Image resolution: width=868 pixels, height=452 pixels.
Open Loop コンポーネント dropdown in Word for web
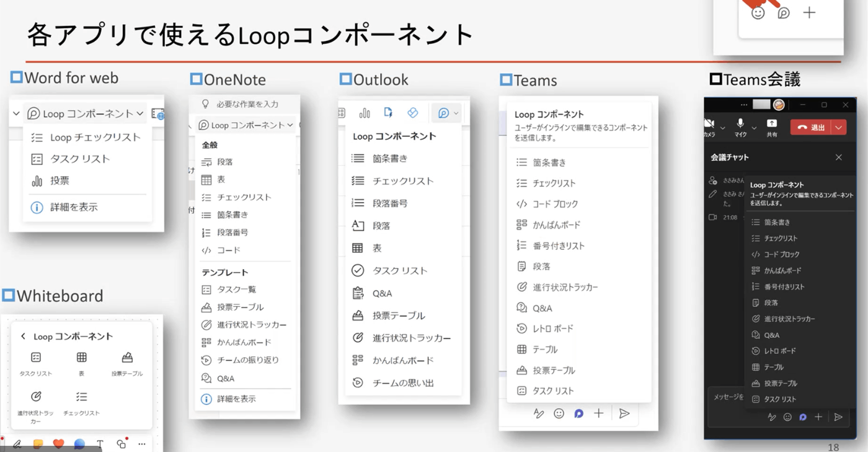coord(86,113)
